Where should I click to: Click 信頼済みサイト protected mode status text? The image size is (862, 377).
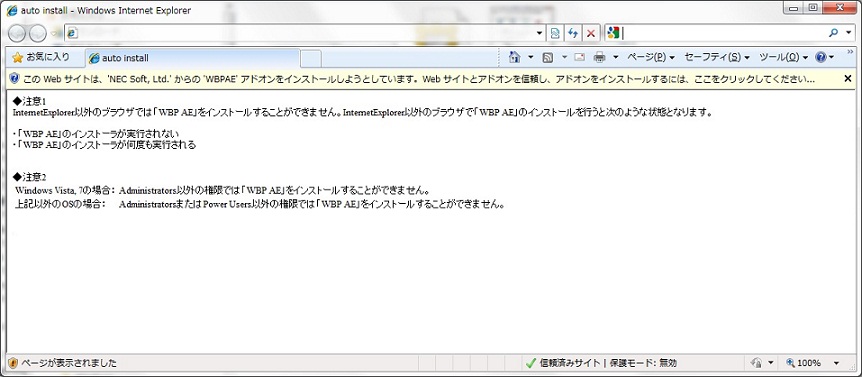click(x=609, y=363)
